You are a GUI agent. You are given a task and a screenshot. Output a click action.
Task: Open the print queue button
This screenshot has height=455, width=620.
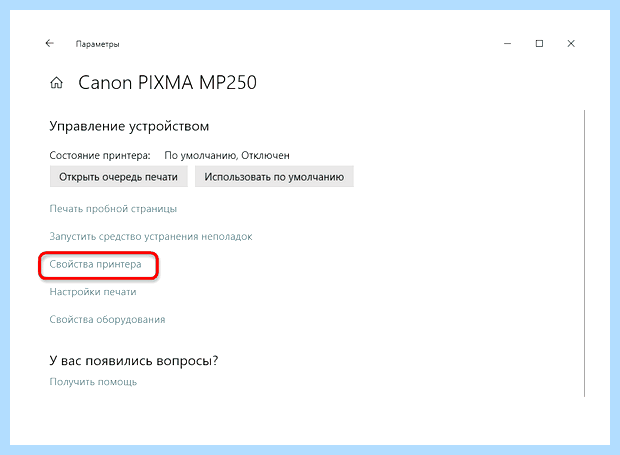click(119, 177)
